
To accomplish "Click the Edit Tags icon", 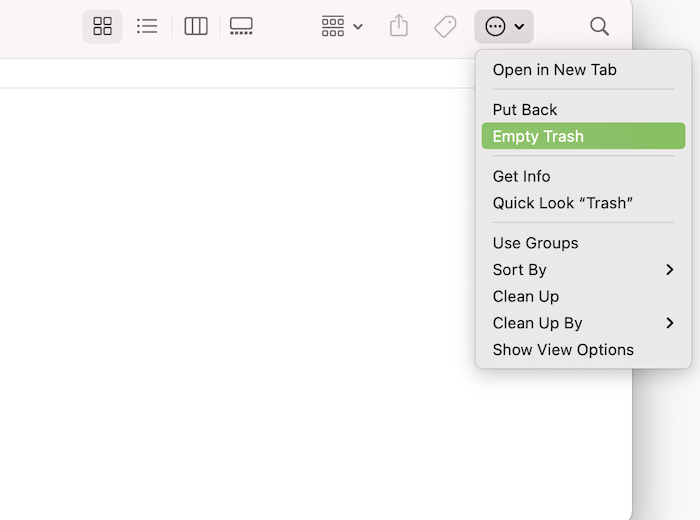I will tap(445, 26).
